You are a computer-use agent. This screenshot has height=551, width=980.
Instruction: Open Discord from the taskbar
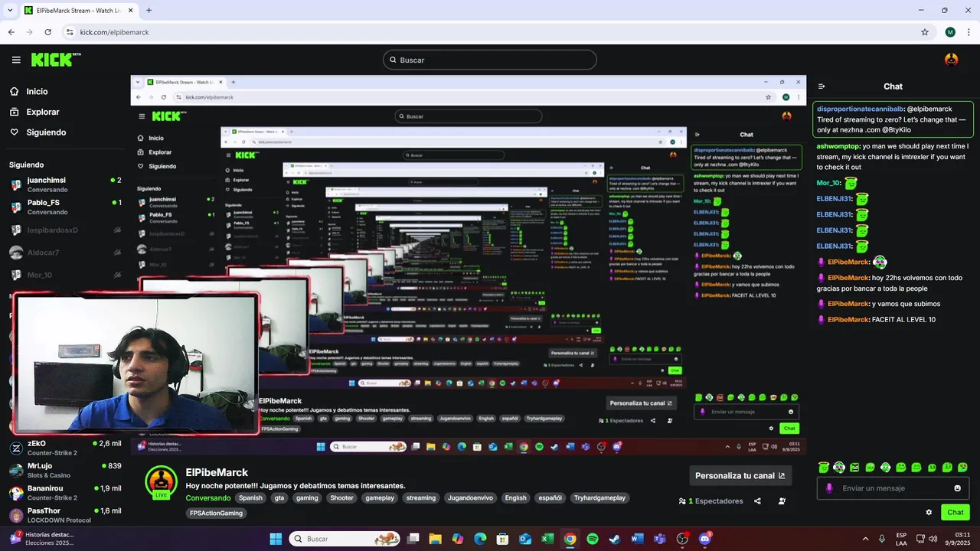705,539
